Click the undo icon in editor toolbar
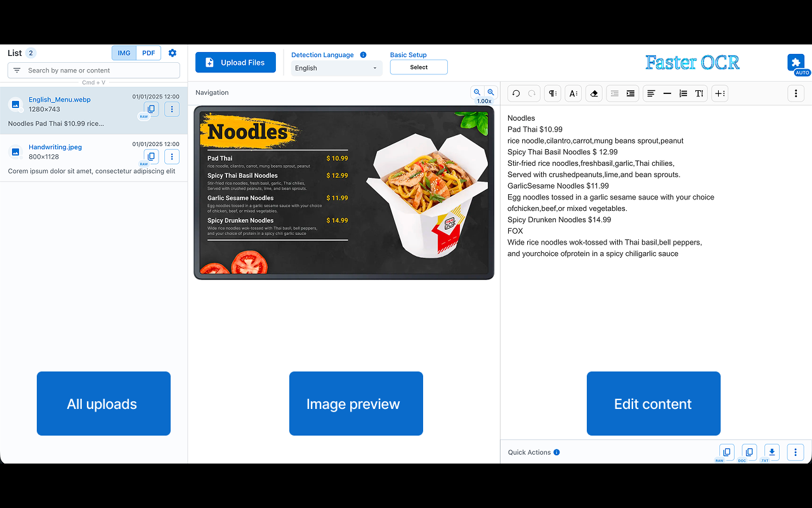Viewport: 812px width, 508px height. pyautogui.click(x=516, y=93)
